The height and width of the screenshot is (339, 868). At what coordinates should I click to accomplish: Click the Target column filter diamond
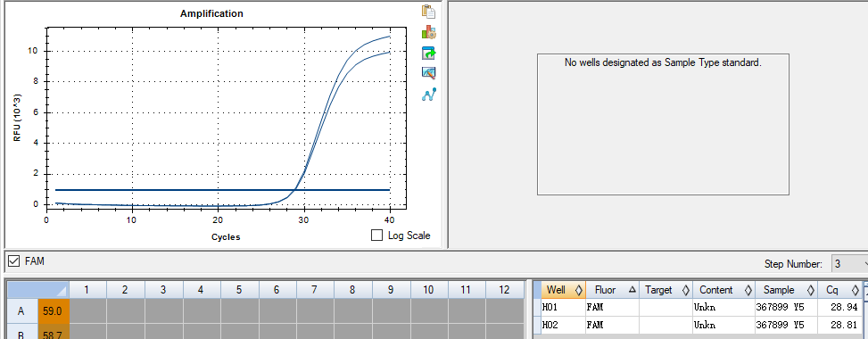[686, 290]
